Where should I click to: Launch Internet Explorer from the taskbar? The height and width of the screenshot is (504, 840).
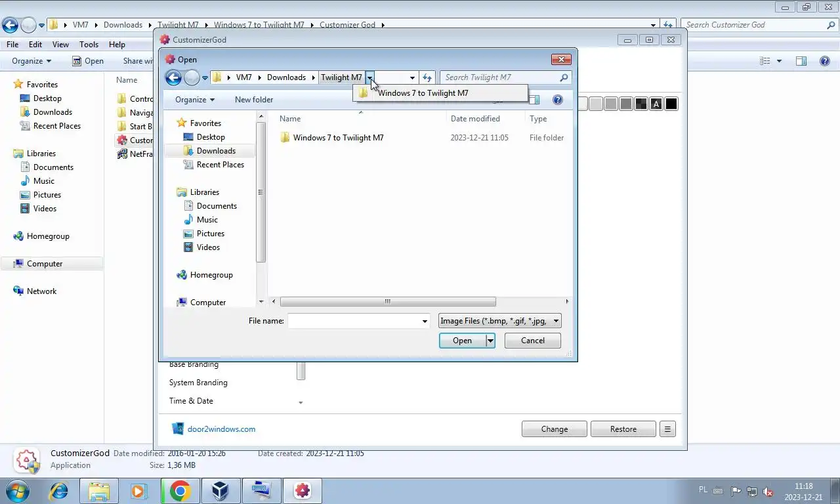pos(59,490)
